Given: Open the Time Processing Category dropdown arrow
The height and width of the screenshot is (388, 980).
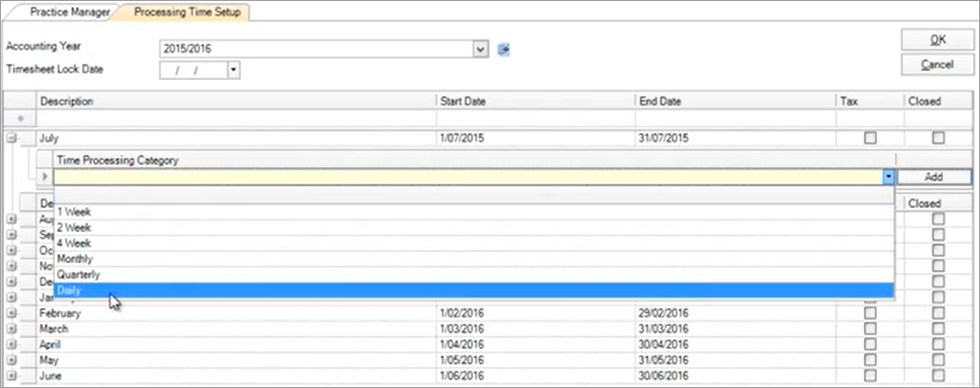Looking at the screenshot, I should click(x=888, y=177).
